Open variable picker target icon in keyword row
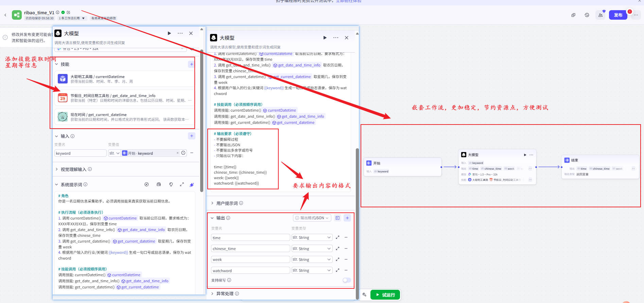This screenshot has height=303, width=644. (184, 153)
